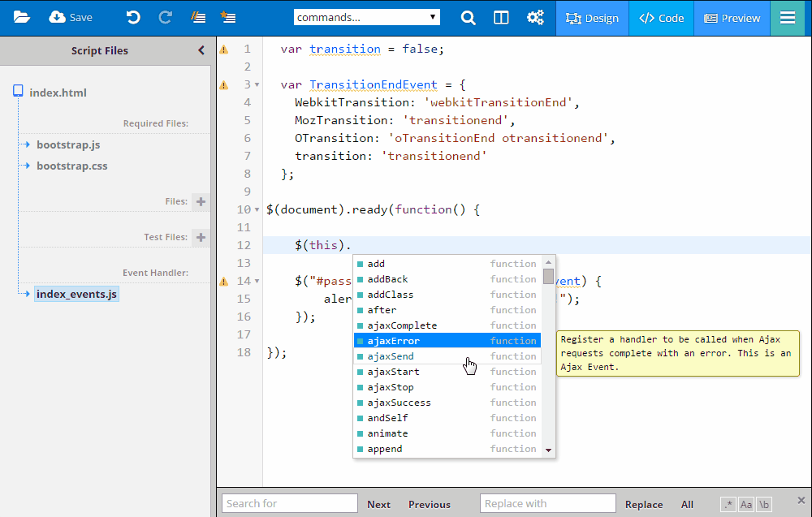The width and height of the screenshot is (812, 517).
Task: Collapse the code block on line 10
Action: (257, 209)
